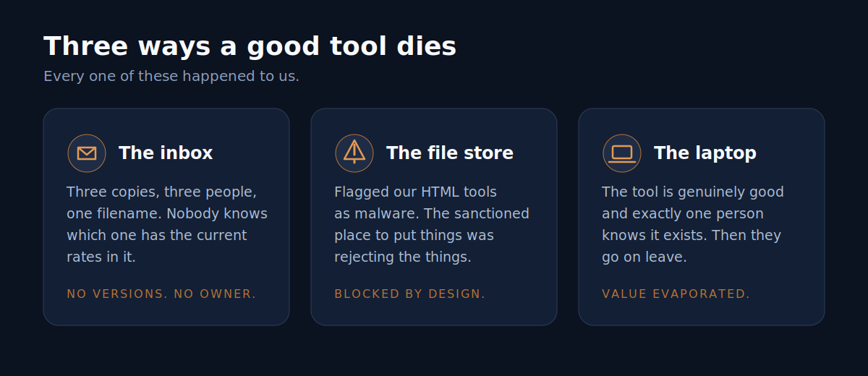The height and width of the screenshot is (376, 868).
Task: Click subtitle 'Every one of these happened to us.'
Action: point(171,76)
